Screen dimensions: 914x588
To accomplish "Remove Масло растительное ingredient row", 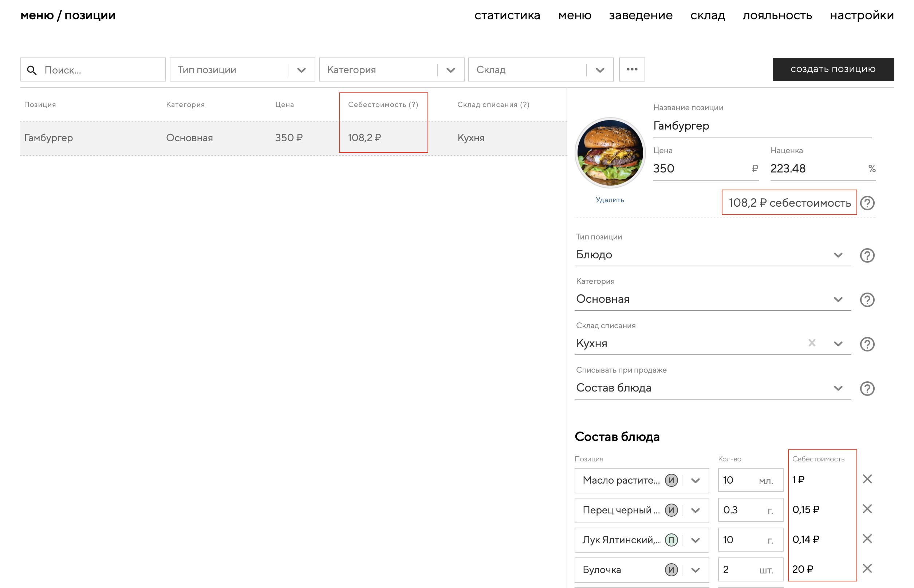I will (867, 479).
